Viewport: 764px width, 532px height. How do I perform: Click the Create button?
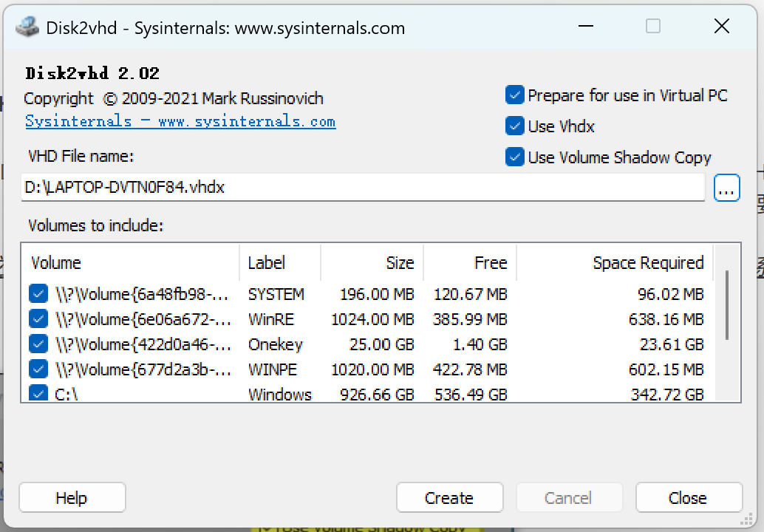click(449, 497)
